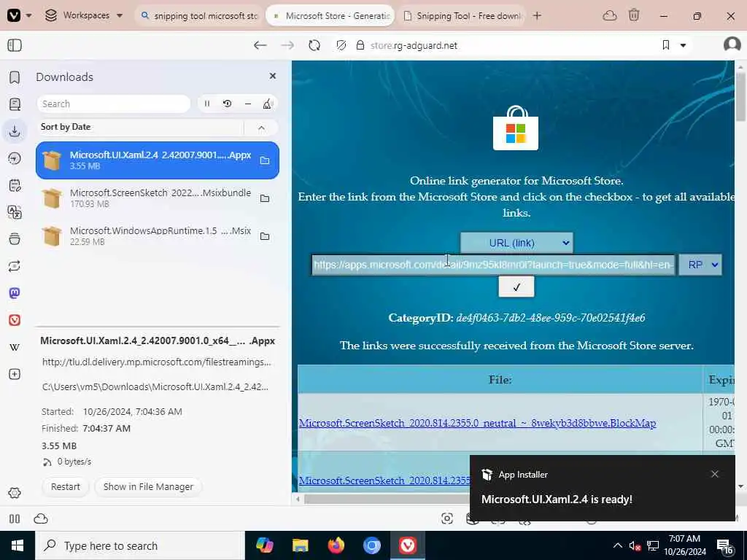Retry the selected download
The width and height of the screenshot is (747, 560).
(228, 104)
